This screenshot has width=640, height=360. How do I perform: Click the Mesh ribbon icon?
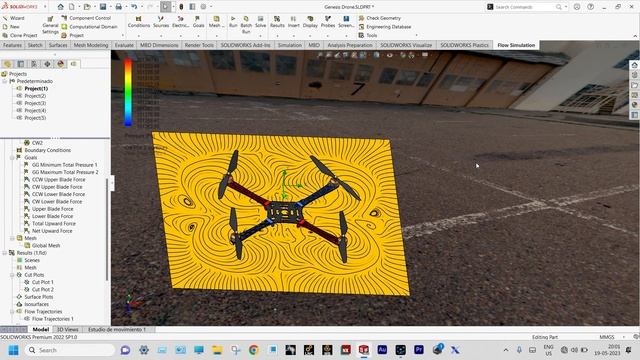(x=216, y=22)
